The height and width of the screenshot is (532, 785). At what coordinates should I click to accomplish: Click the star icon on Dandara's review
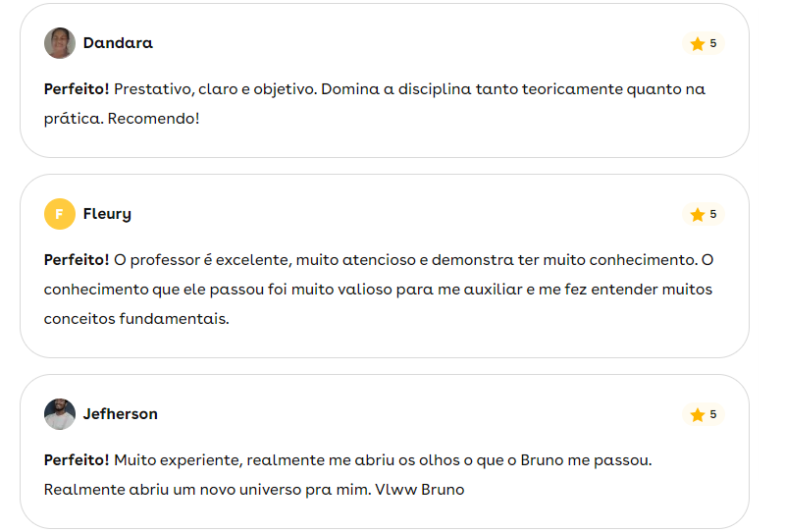tap(698, 44)
